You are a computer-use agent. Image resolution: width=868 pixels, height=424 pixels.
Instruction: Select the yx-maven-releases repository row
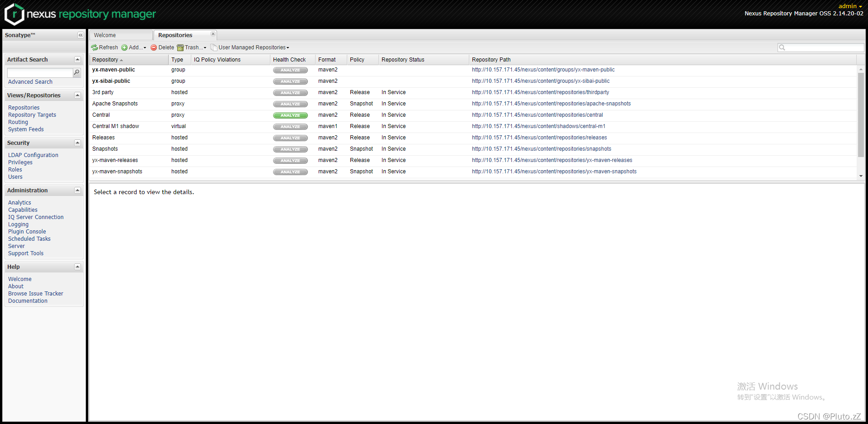(x=473, y=161)
